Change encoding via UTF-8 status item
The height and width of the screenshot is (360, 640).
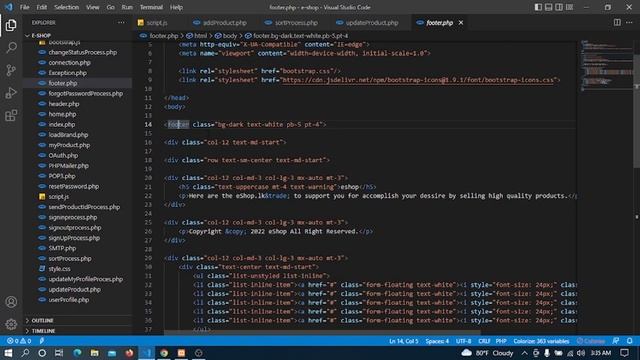[463, 341]
